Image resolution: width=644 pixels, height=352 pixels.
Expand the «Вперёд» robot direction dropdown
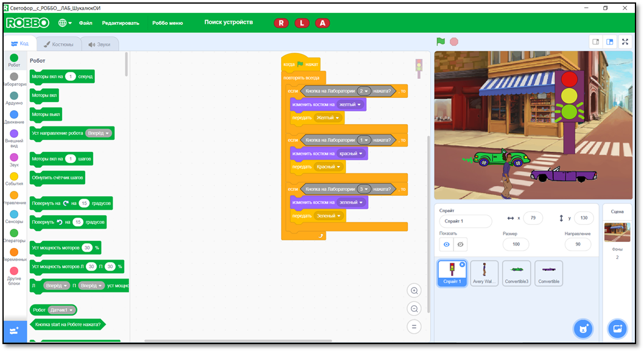tap(99, 133)
